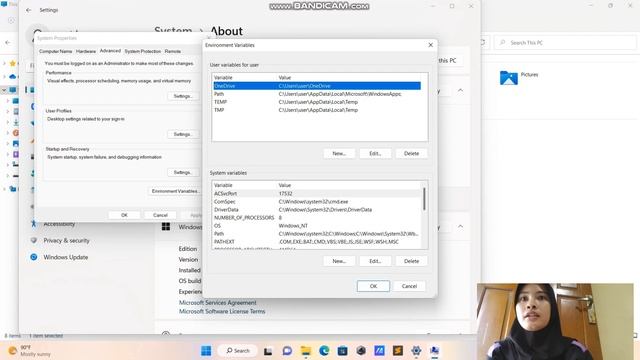Select the OneDrive cloud icon in Explorer tree
The height and width of the screenshot is (360, 640).
13,76
